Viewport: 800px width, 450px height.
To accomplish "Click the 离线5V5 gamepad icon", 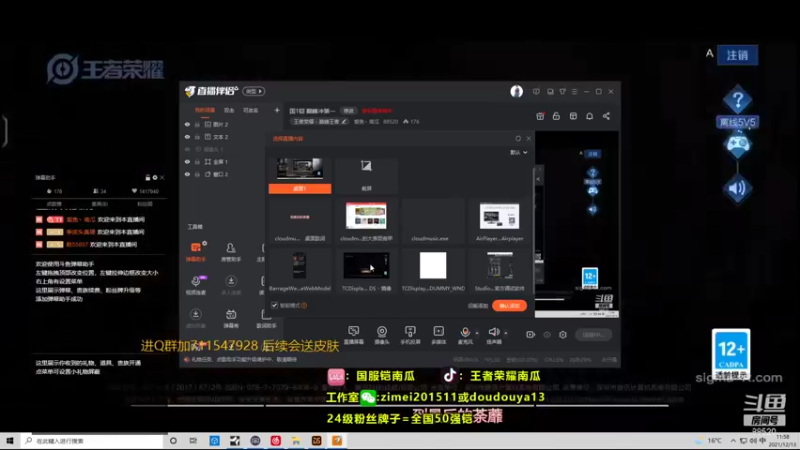I will [x=738, y=144].
